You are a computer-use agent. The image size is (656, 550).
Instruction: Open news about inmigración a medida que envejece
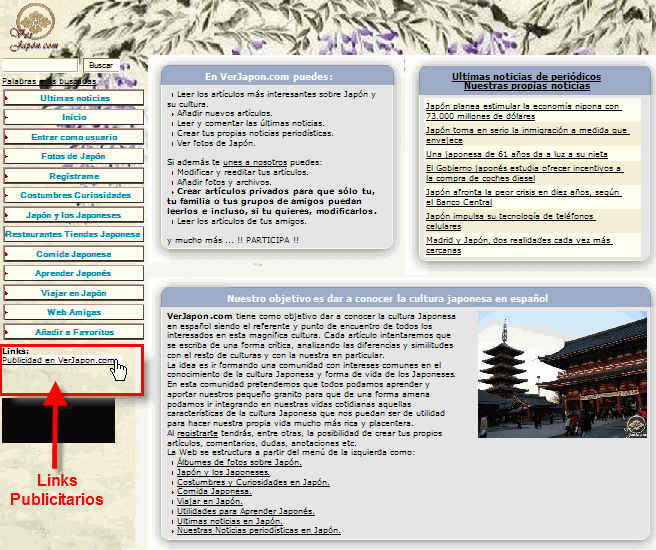click(527, 135)
